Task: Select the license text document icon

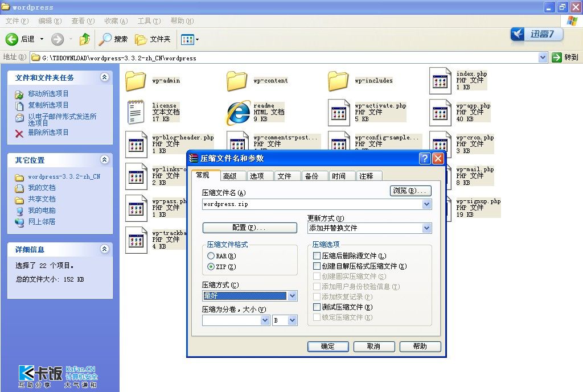Action: (x=136, y=112)
